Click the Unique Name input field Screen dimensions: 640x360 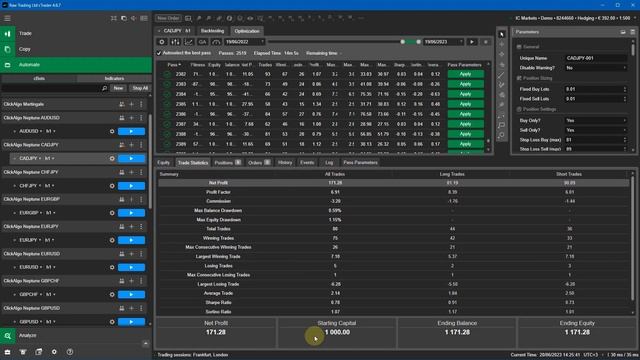596,58
